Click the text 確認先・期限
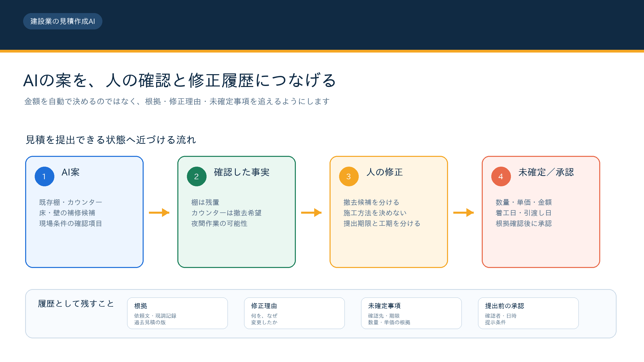This screenshot has width=644, height=362. (x=384, y=316)
